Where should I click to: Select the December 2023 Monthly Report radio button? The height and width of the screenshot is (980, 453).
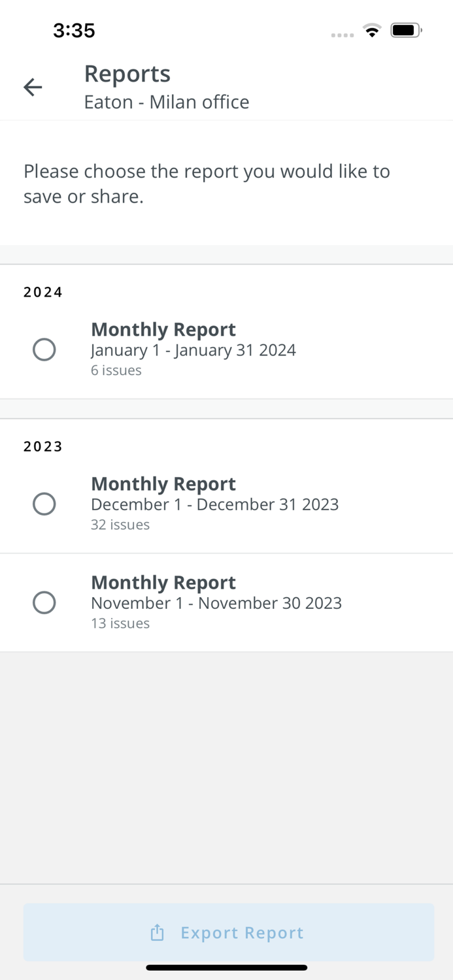click(x=44, y=504)
